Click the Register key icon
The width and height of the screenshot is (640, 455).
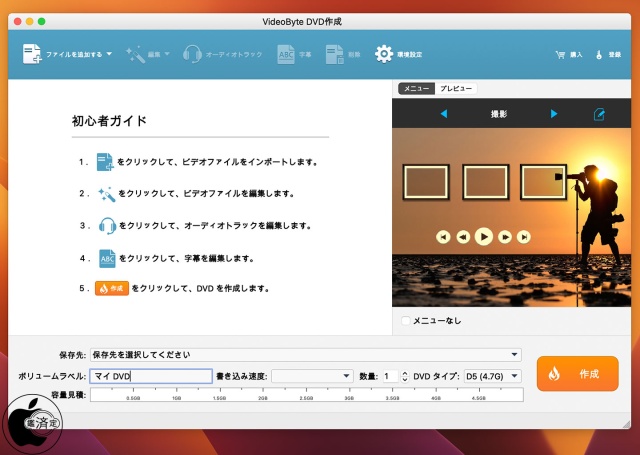coord(599,54)
